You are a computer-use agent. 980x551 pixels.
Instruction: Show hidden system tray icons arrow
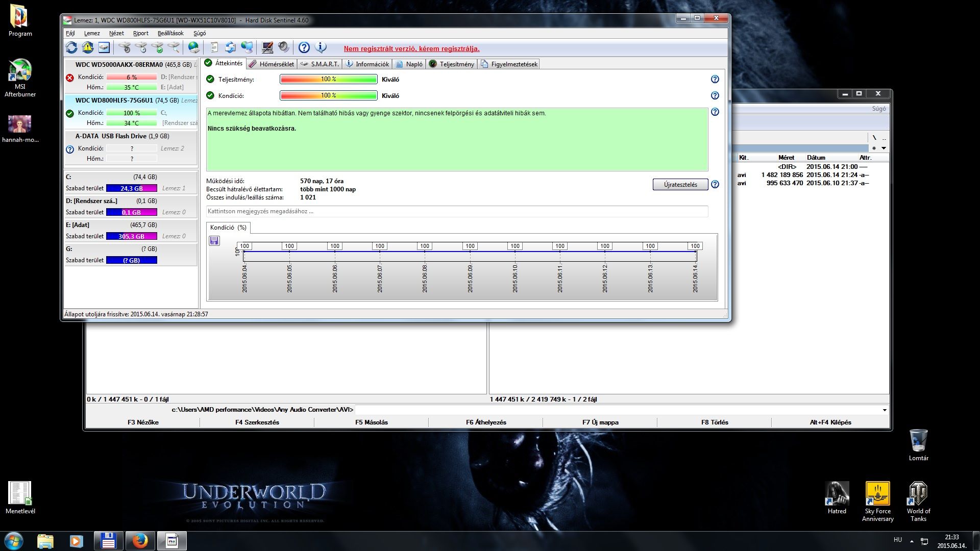click(x=912, y=541)
